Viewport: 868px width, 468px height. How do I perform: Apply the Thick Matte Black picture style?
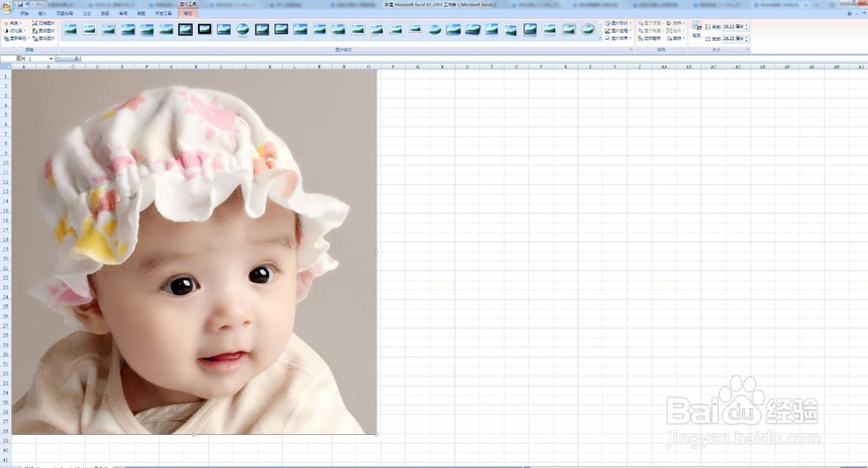pyautogui.click(x=204, y=29)
